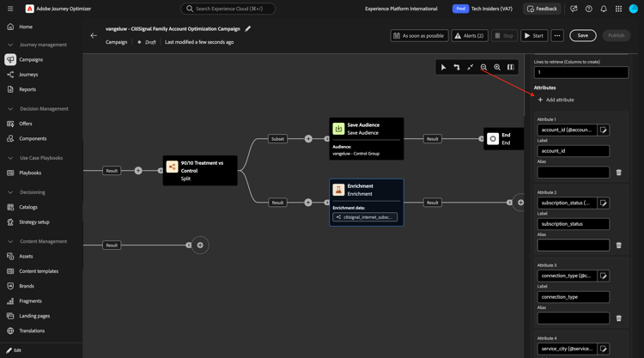644x358 pixels.
Task: Open the AI assistant icon in header
Action: click(574, 9)
